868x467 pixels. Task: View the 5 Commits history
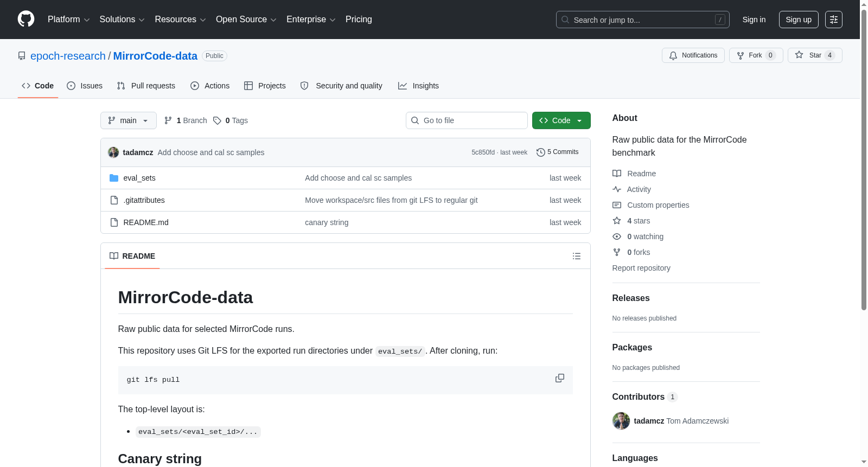click(558, 152)
